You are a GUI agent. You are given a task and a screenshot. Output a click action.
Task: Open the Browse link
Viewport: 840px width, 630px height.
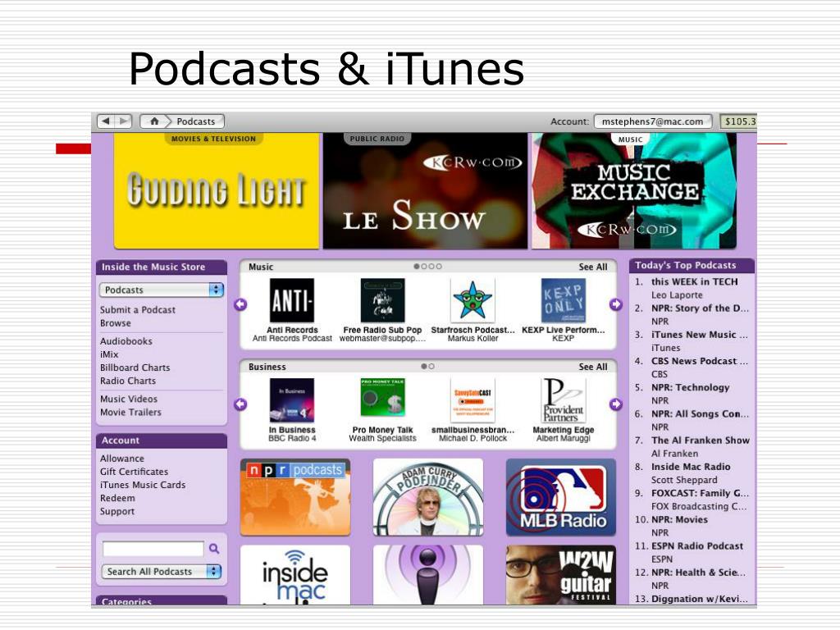click(115, 323)
